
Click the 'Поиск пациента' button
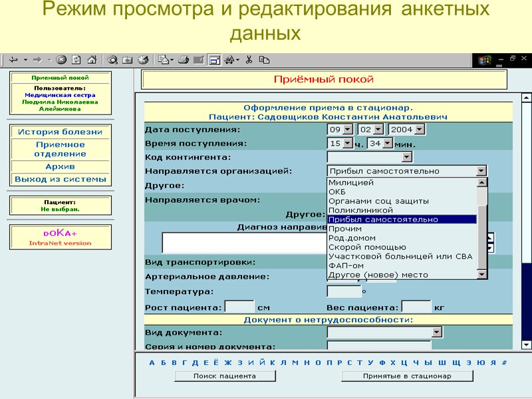coord(224,376)
